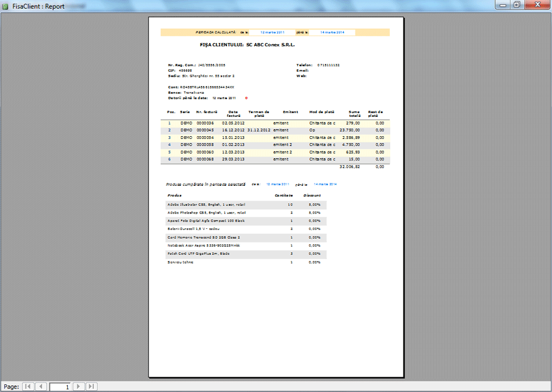Select invoice number 0000036 in the table
Image resolution: width=552 pixels, height=392 pixels.
tap(205, 123)
